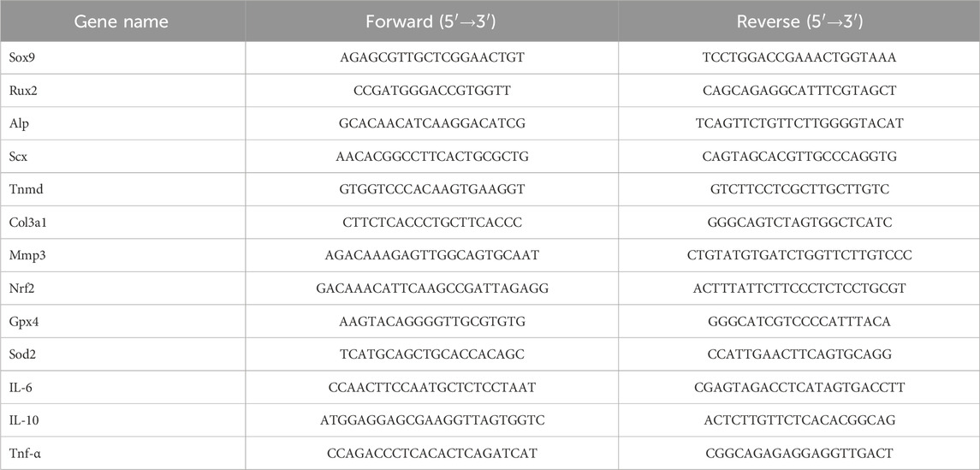This screenshot has width=980, height=470.
Task: Click the Col3a1 forward primer sequence
Action: [x=432, y=223]
